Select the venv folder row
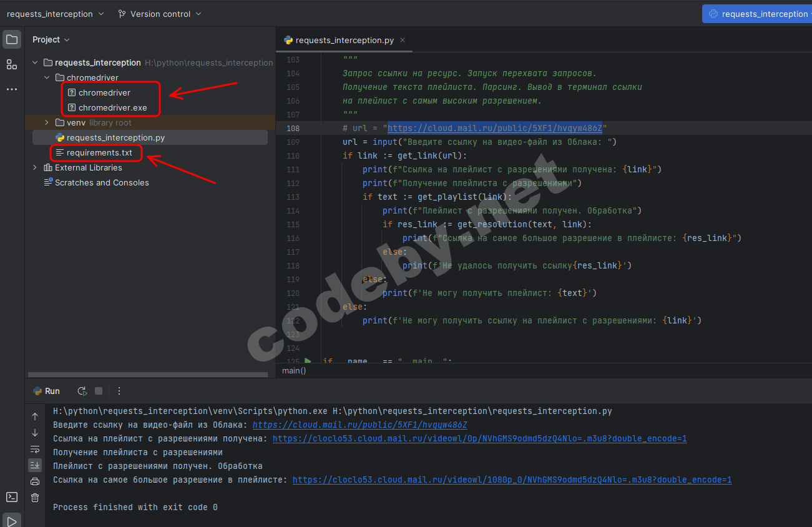This screenshot has height=527, width=812. click(x=150, y=122)
